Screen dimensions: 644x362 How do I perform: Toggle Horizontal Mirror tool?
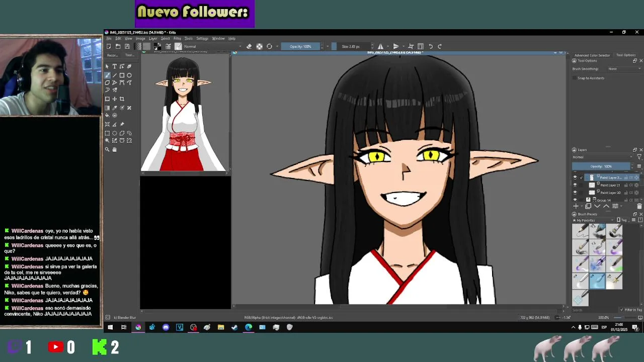pyautogui.click(x=380, y=46)
